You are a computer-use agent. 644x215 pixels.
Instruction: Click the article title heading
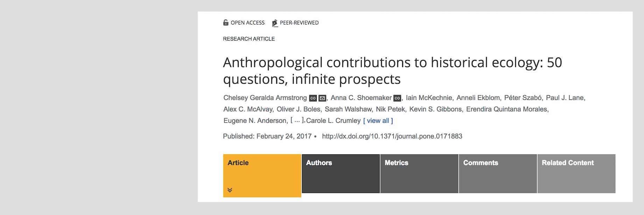392,71
